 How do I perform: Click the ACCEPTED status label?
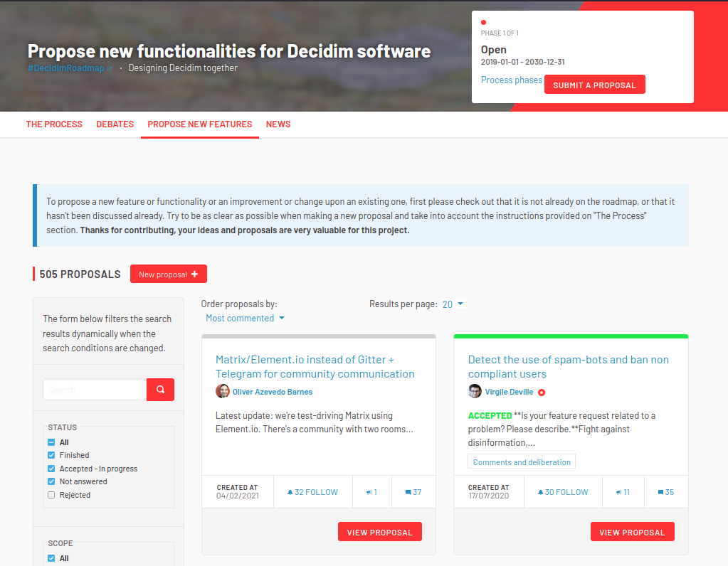490,416
